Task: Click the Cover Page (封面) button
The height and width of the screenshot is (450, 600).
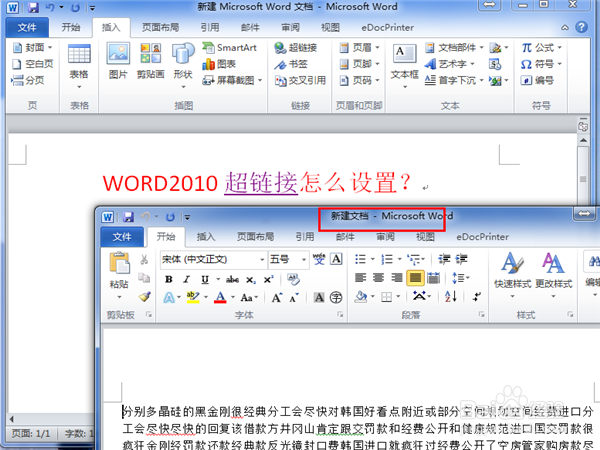Action: pos(33,47)
